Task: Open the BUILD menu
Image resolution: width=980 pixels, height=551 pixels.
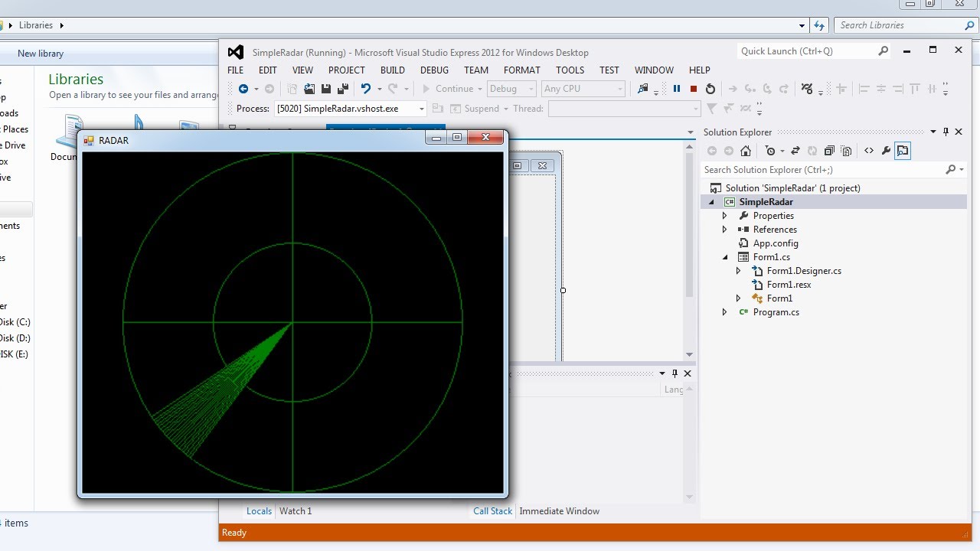Action: click(393, 70)
